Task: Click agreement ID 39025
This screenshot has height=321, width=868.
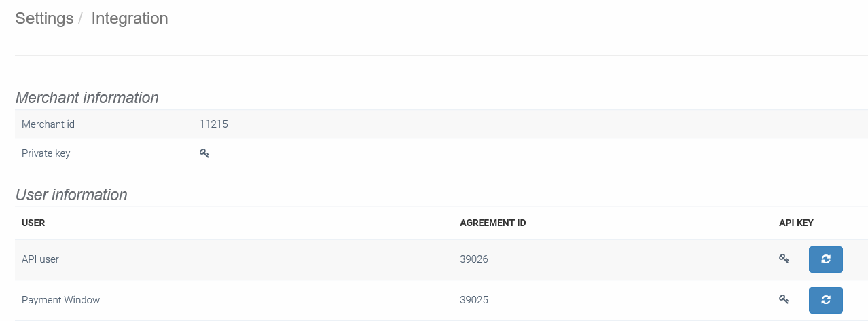Action: 473,300
